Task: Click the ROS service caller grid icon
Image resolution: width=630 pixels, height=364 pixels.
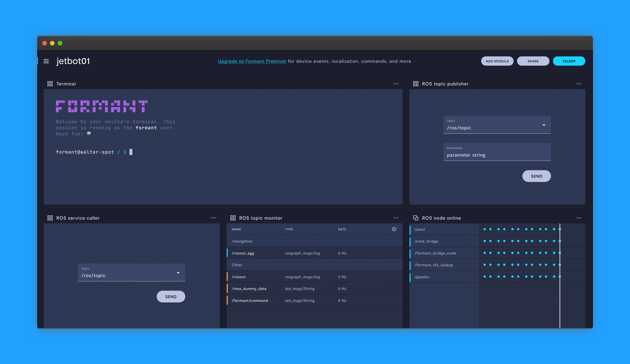Action: click(x=50, y=218)
